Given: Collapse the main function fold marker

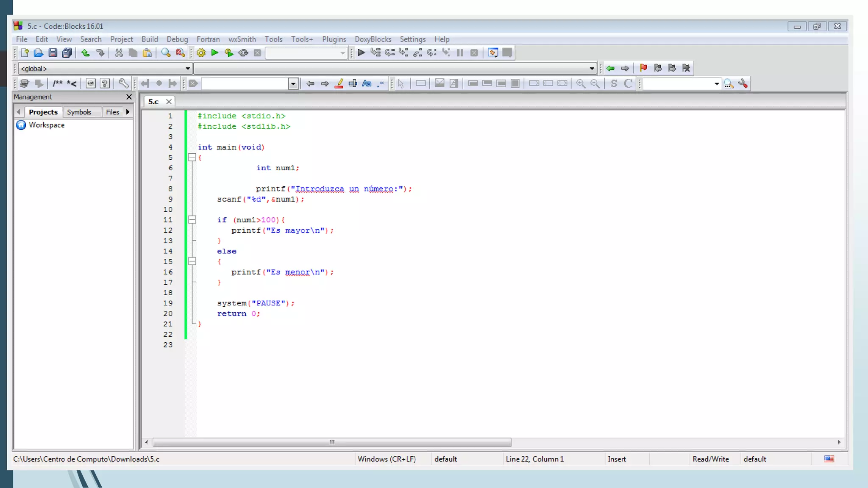Looking at the screenshot, I should point(192,158).
